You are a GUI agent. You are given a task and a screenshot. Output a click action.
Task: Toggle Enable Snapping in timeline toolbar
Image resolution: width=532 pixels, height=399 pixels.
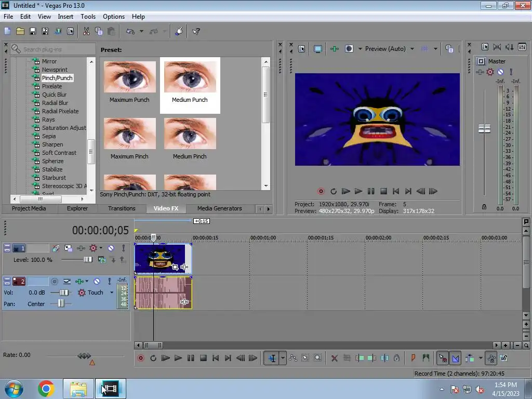pyautogui.click(x=443, y=358)
